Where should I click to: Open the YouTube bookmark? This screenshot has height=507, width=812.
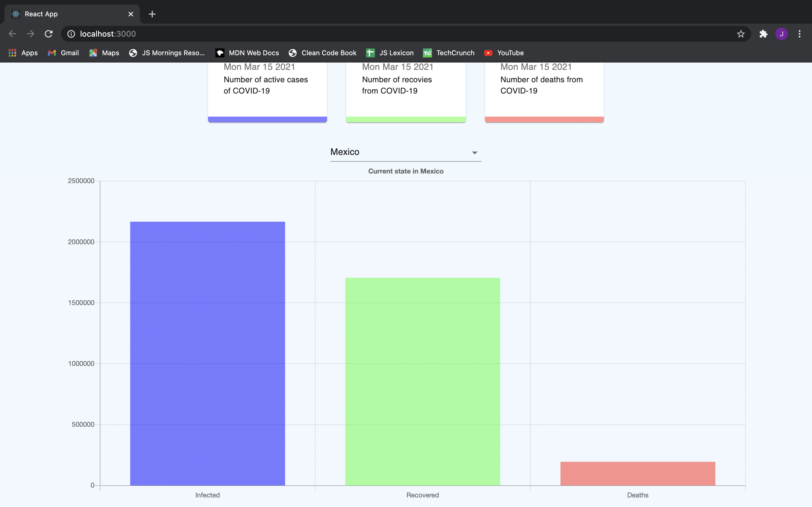coord(504,53)
